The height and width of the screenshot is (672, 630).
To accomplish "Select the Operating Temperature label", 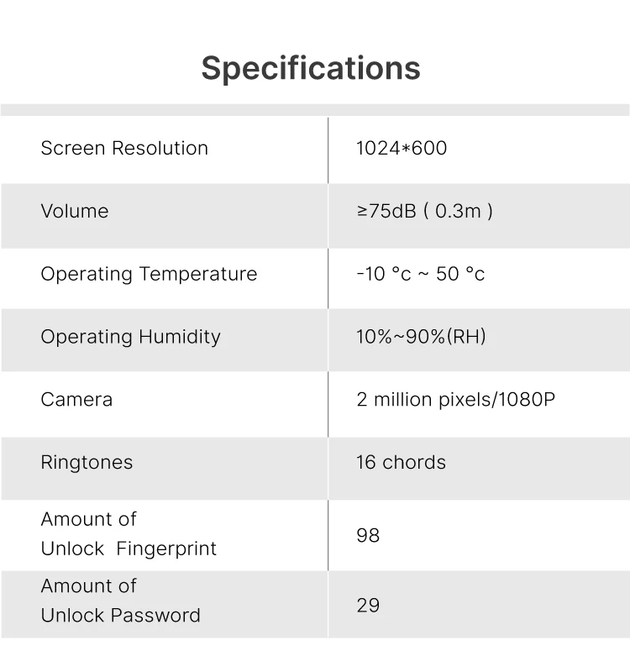I will point(149,274).
